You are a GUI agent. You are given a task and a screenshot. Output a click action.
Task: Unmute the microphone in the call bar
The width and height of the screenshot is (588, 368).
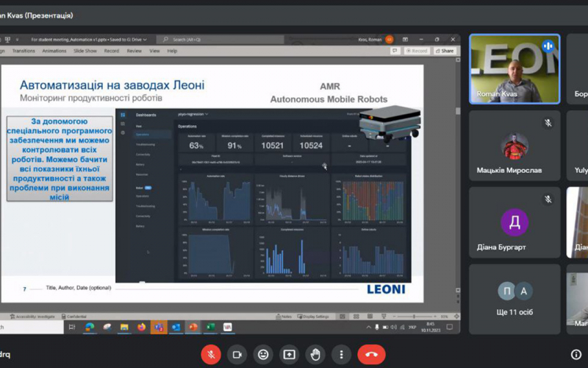211,355
